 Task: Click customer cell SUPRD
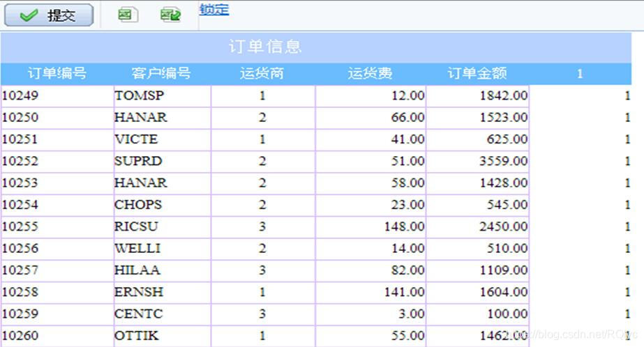click(x=163, y=161)
